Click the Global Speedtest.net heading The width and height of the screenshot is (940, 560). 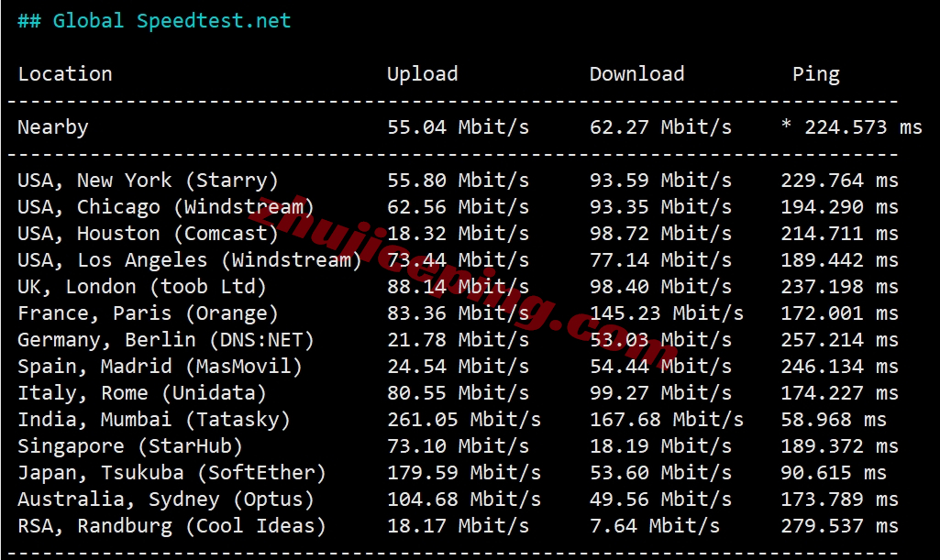[154, 21]
